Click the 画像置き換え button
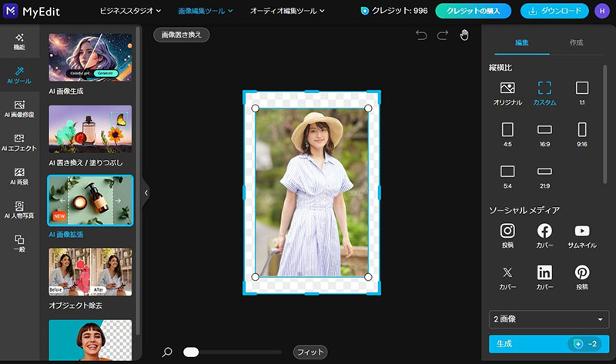 coord(181,35)
